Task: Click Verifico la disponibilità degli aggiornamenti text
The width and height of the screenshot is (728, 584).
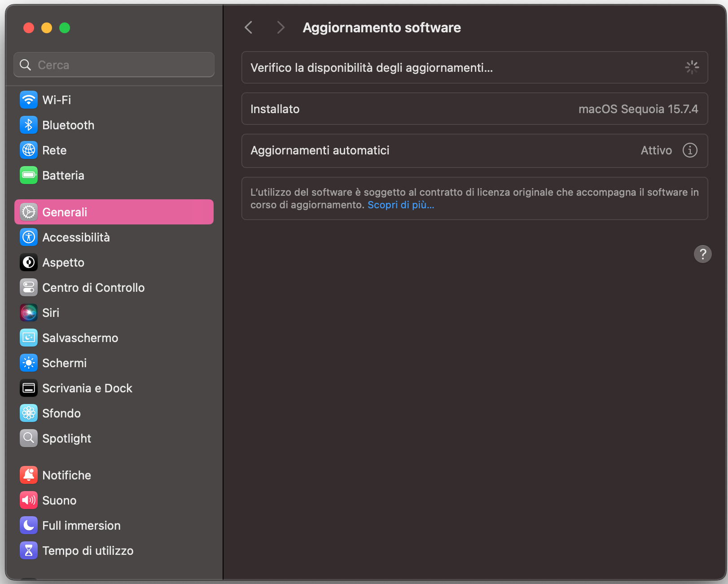Action: (x=372, y=68)
